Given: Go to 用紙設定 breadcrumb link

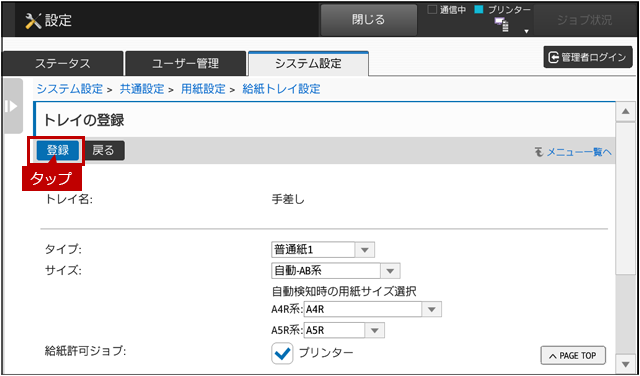Looking at the screenshot, I should coord(203,89).
